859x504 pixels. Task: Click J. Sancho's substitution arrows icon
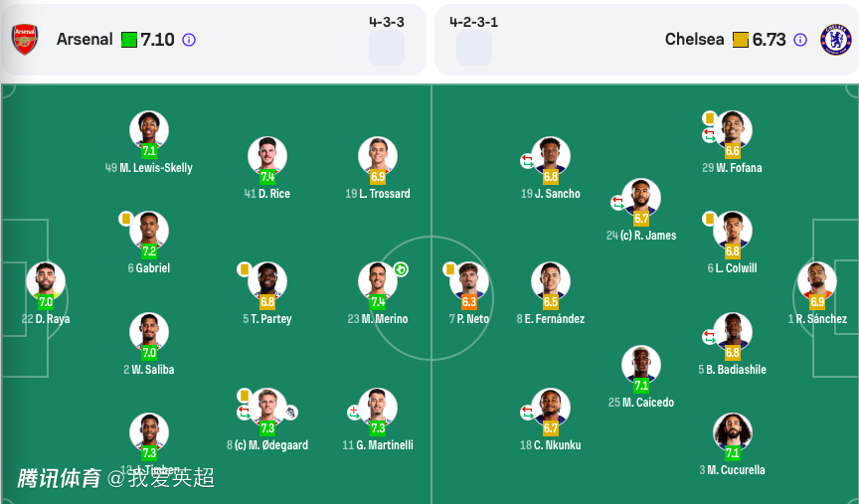click(x=527, y=160)
